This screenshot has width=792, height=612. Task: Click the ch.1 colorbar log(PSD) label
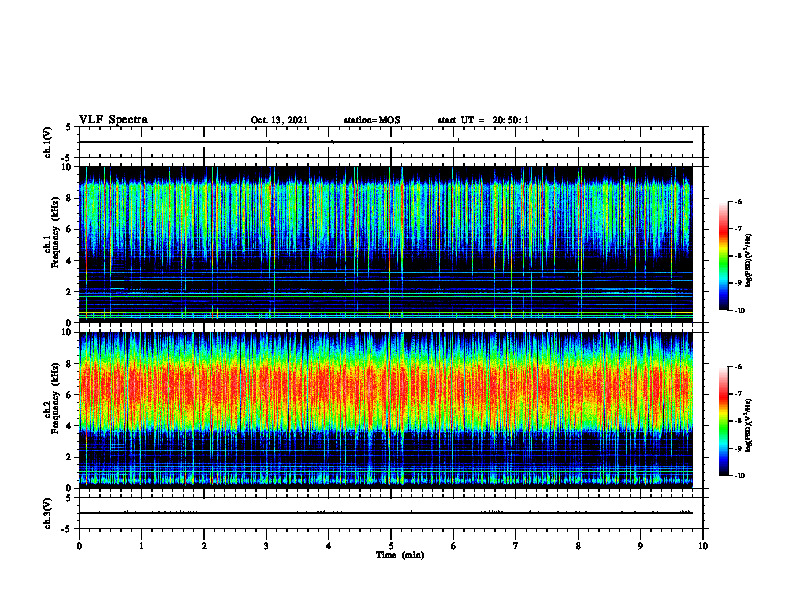[750, 261]
